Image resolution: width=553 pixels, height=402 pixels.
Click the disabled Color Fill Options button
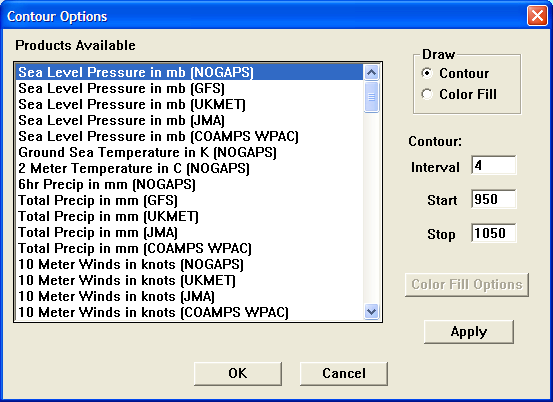467,285
